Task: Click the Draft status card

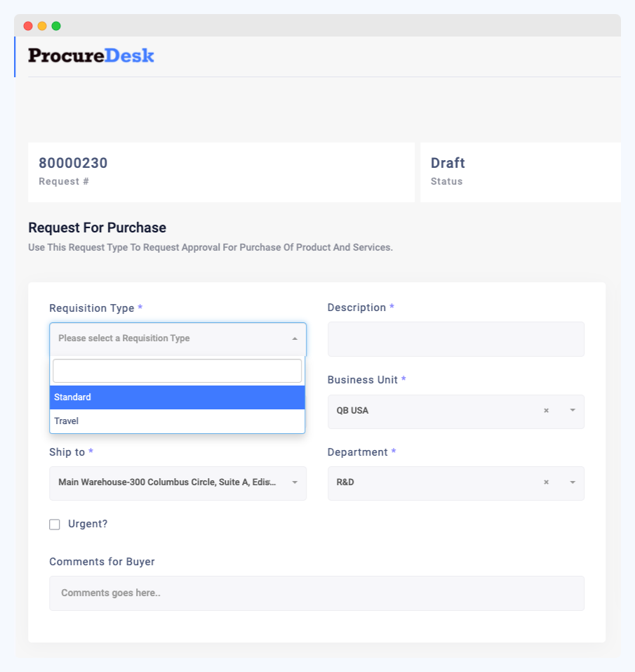Action: click(520, 172)
